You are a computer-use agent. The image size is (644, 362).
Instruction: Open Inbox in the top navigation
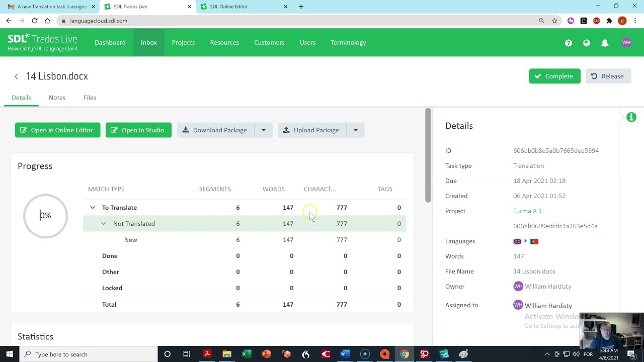148,43
